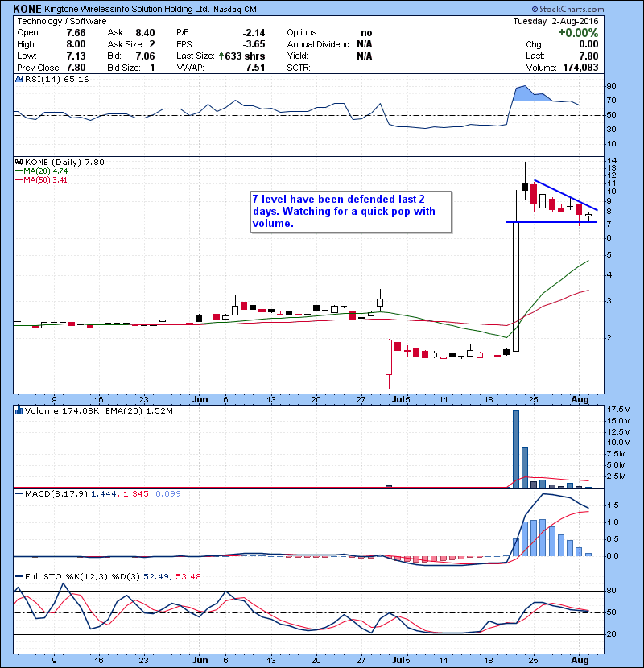Viewport: 644px width, 668px height.
Task: Click the tallest blue volume bar
Action: click(x=516, y=449)
